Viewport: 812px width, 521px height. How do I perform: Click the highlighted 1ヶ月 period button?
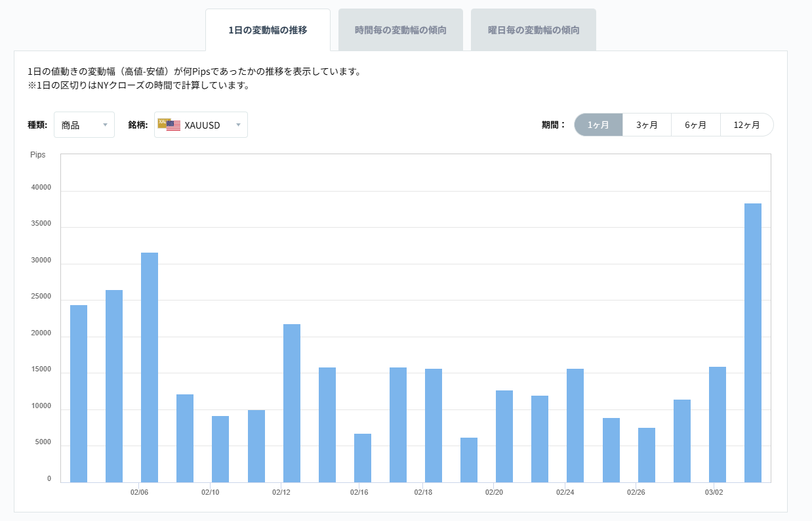coord(598,124)
